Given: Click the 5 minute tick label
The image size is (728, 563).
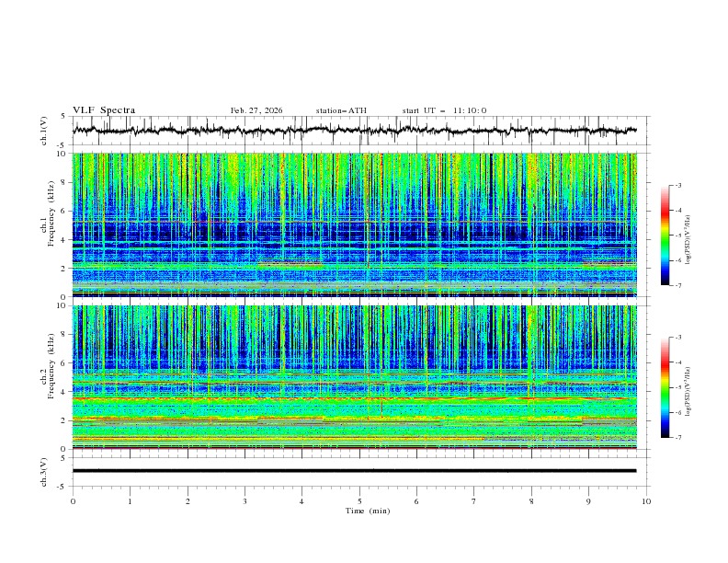Looking at the screenshot, I should coord(359,501).
